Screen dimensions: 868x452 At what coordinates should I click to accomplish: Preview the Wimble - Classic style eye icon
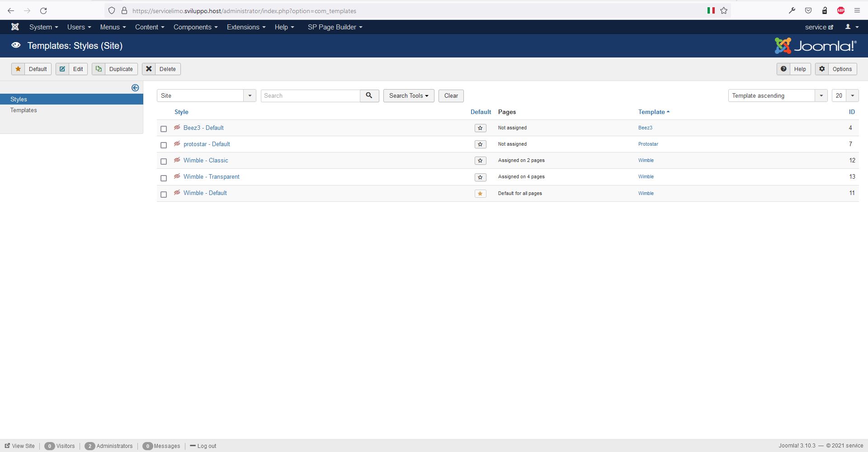tap(177, 160)
